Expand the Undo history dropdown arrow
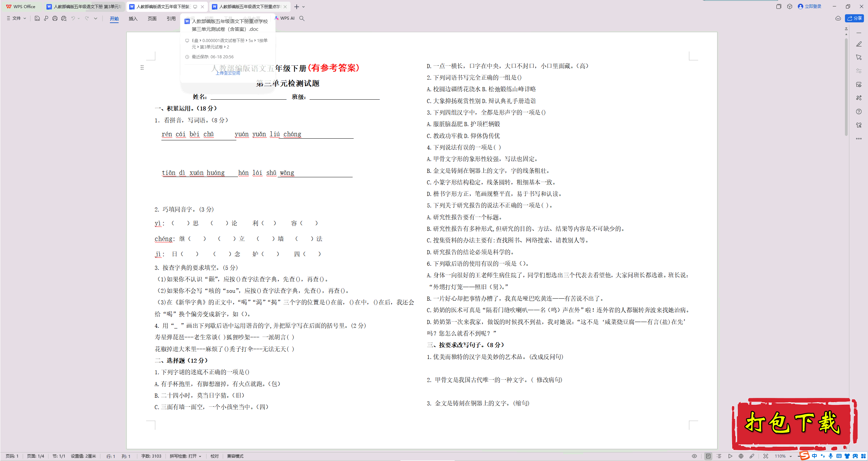 click(79, 18)
